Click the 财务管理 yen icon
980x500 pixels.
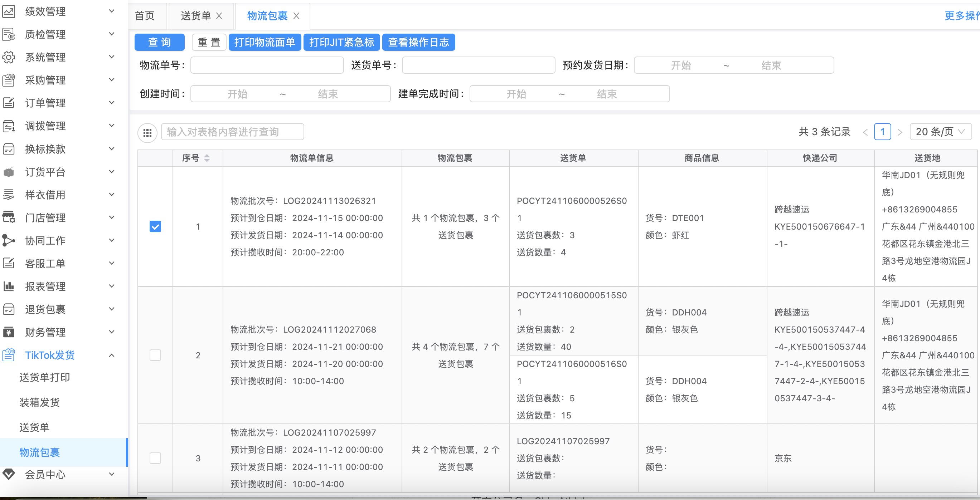(x=9, y=332)
